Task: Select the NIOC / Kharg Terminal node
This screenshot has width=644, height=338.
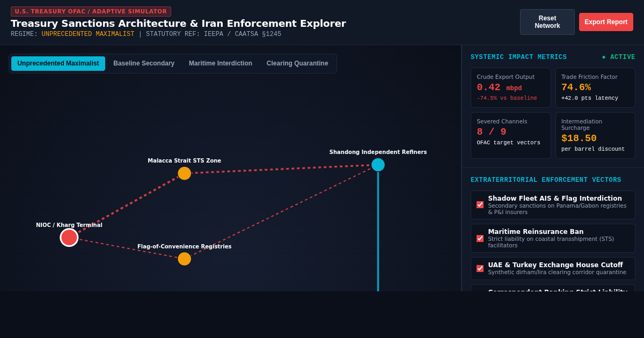Action: [x=69, y=237]
